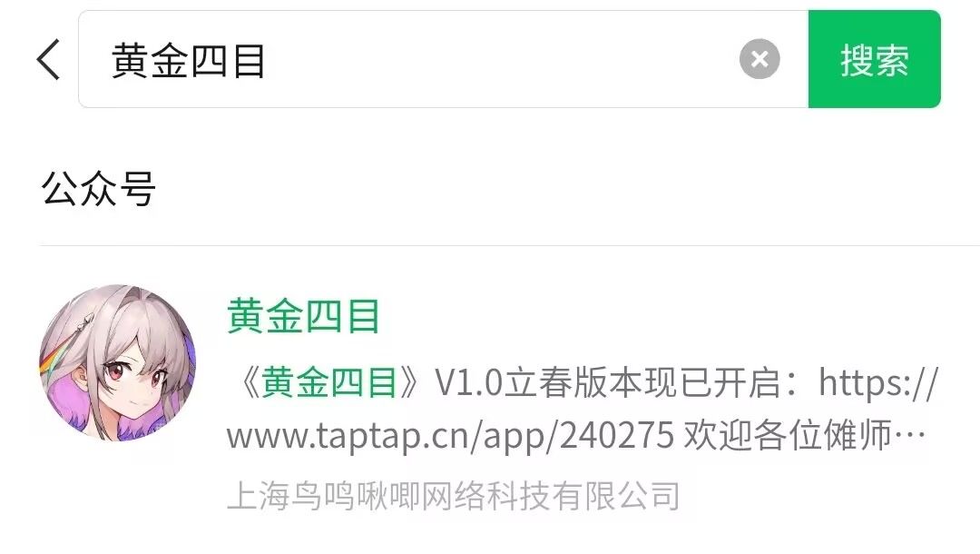Viewport: 980px width, 554px height.
Task: Tap the https:// text in the description
Action: 878,382
